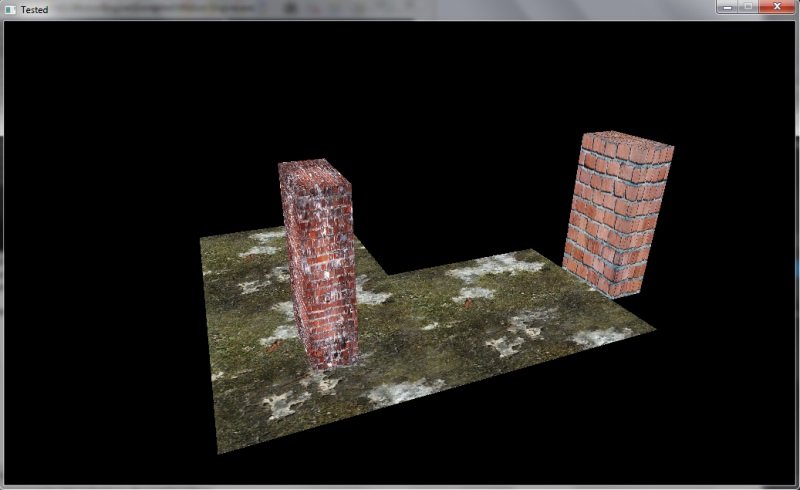Viewport: 800px width, 490px height.
Task: Click the Tested window app icon
Action: point(10,10)
